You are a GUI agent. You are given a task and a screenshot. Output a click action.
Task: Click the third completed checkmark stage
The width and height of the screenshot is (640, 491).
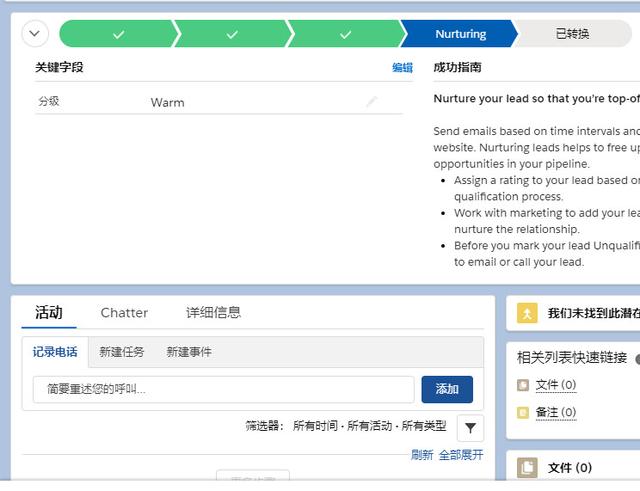coord(345,34)
